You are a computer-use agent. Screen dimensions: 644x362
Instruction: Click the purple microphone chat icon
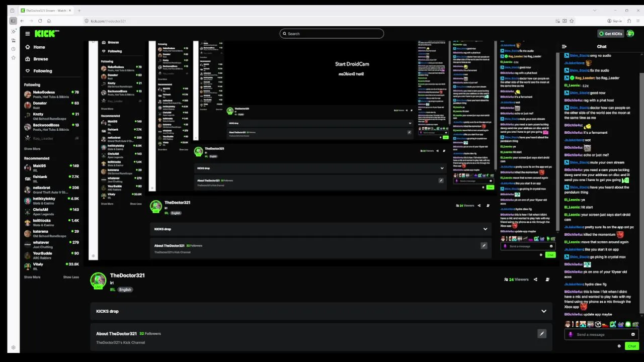click(x=570, y=334)
